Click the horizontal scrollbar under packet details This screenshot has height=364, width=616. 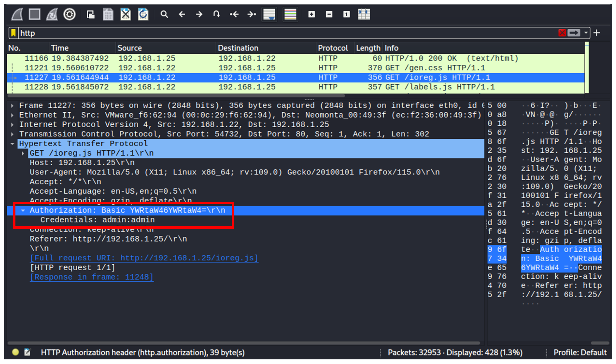point(243,343)
